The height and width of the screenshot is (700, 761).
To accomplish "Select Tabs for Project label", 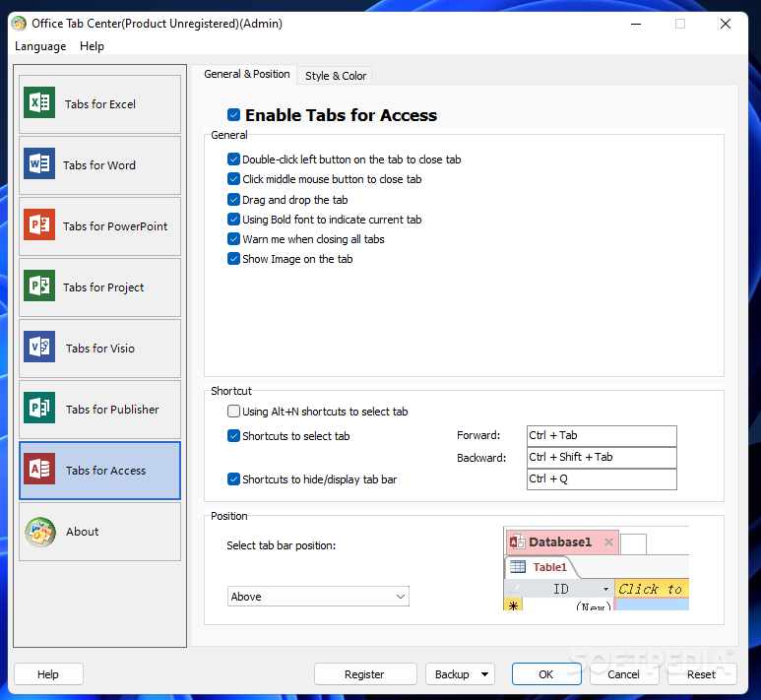I will click(x=103, y=287).
